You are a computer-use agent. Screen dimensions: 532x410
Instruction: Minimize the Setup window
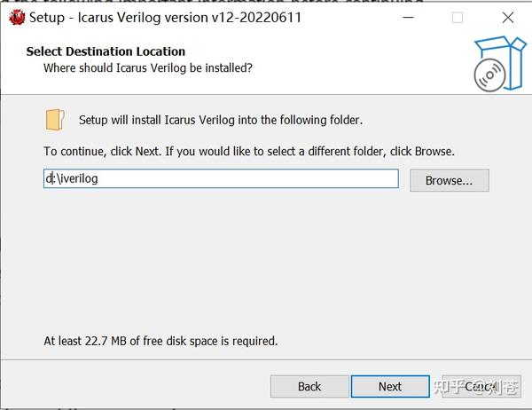[x=408, y=18]
